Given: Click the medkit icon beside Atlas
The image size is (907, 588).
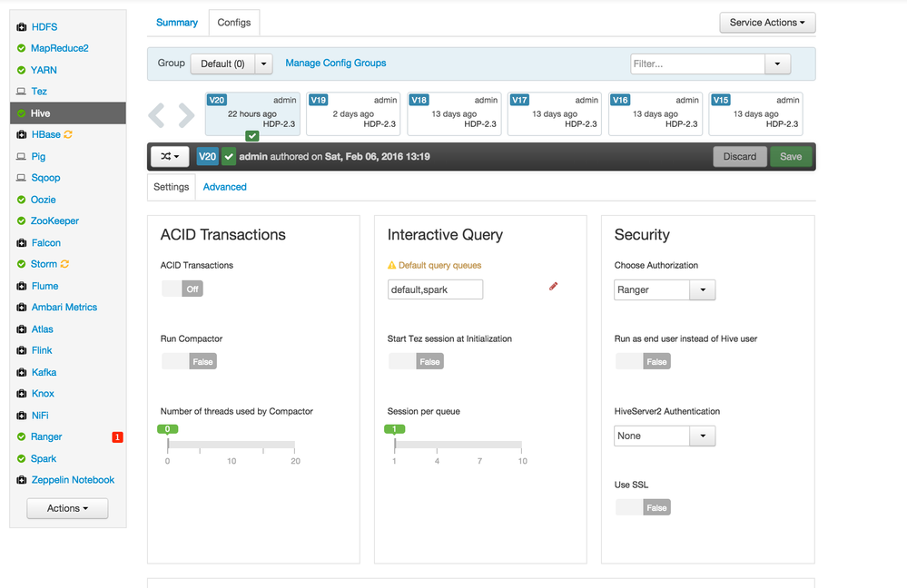Looking at the screenshot, I should coord(22,329).
